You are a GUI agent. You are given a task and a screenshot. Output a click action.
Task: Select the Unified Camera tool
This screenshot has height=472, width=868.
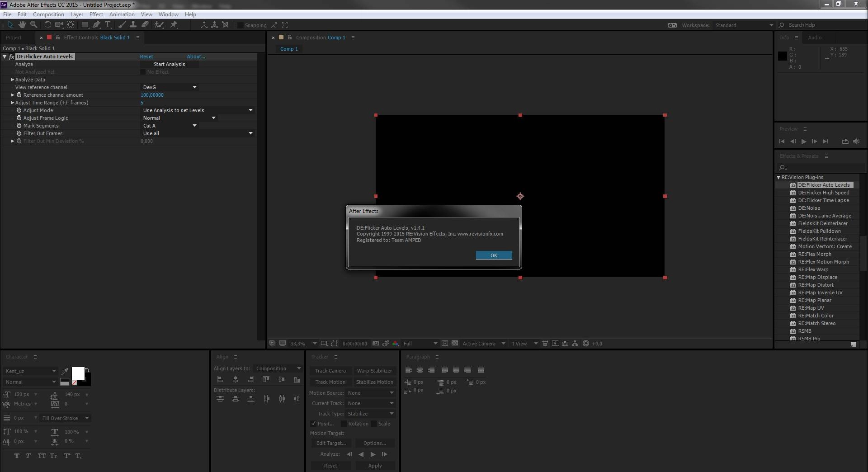(x=59, y=24)
